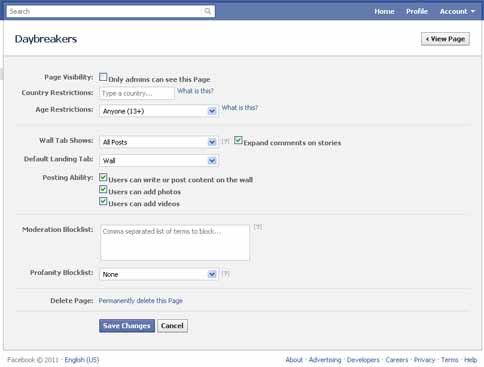Viewport: 484px width, 367px height.
Task: Open What is this? for Age Restrictions
Action: tap(240, 108)
